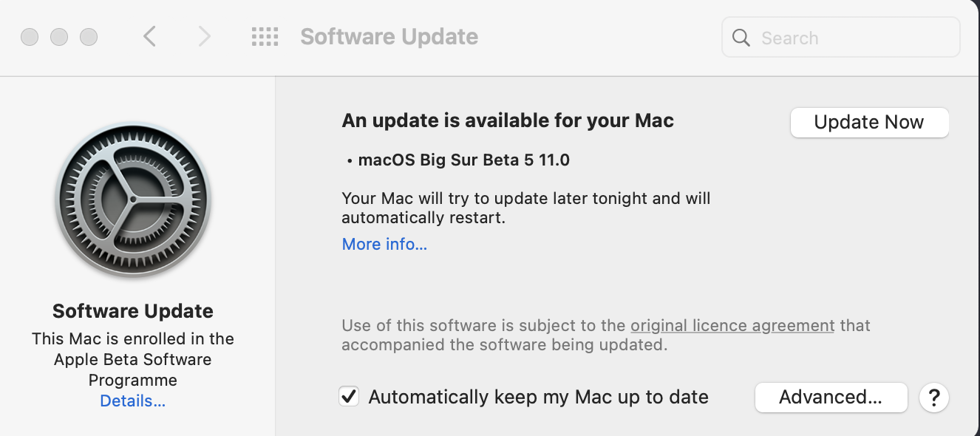Go back to previous preferences pane
Screen dimensions: 980x436
(150, 36)
